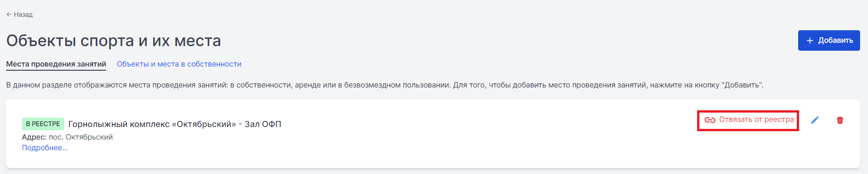Edit the venue using the pencil icon
This screenshot has width=868, height=174.
(815, 120)
